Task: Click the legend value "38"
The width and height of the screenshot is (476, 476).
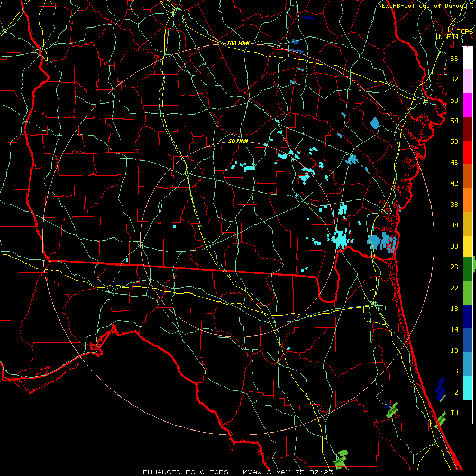Action: pyautogui.click(x=454, y=204)
